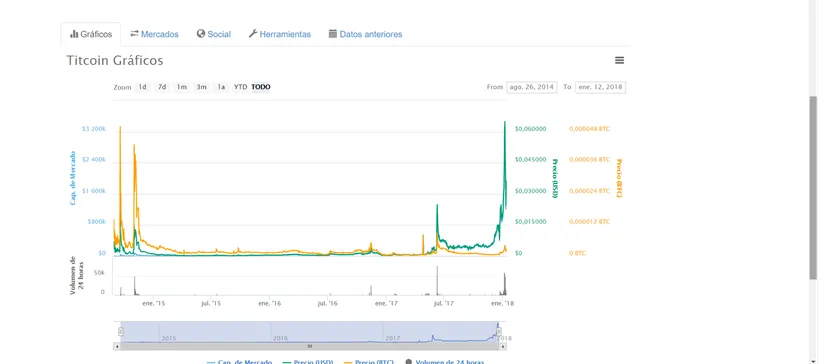Click the $0,060000 price axis label
835x364 pixels.
tap(530, 129)
